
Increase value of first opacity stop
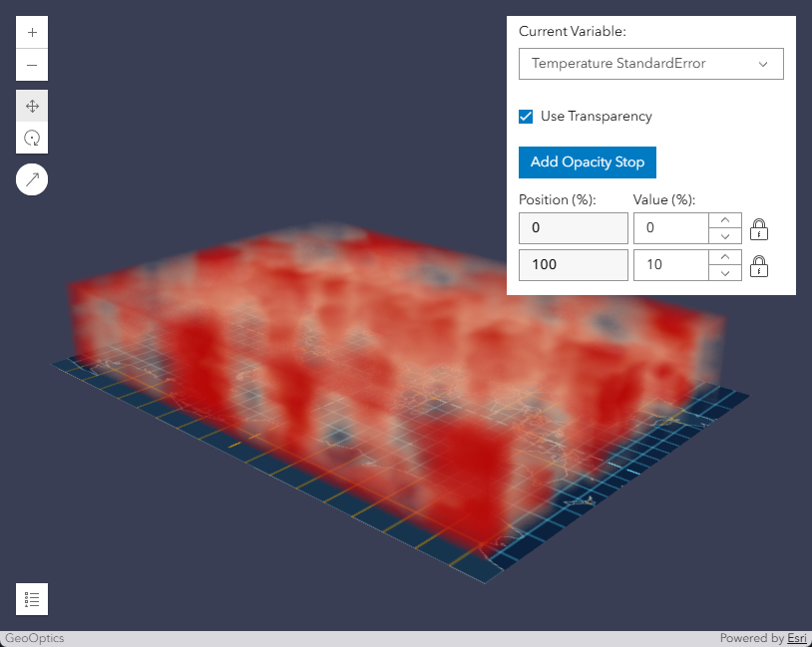[725, 220]
